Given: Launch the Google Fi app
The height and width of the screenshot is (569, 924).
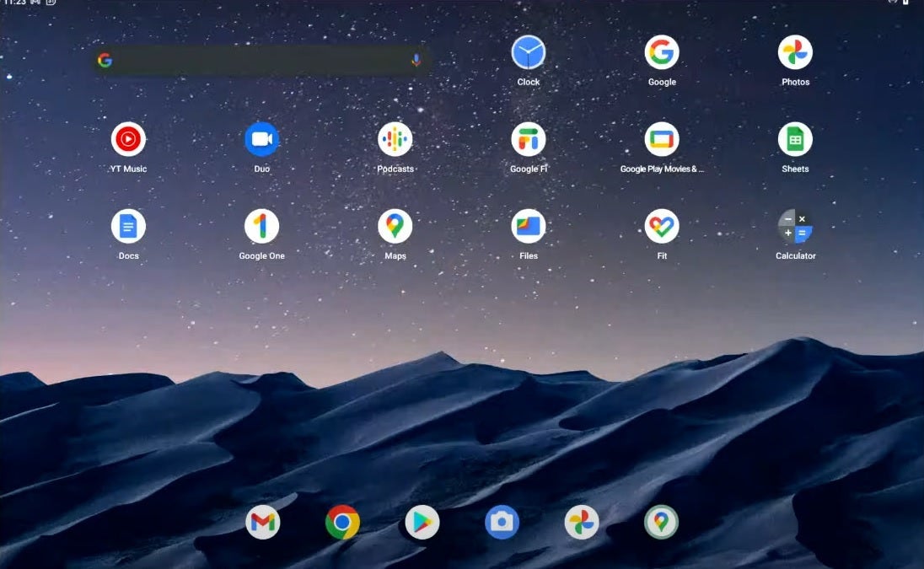Looking at the screenshot, I should tap(528, 140).
